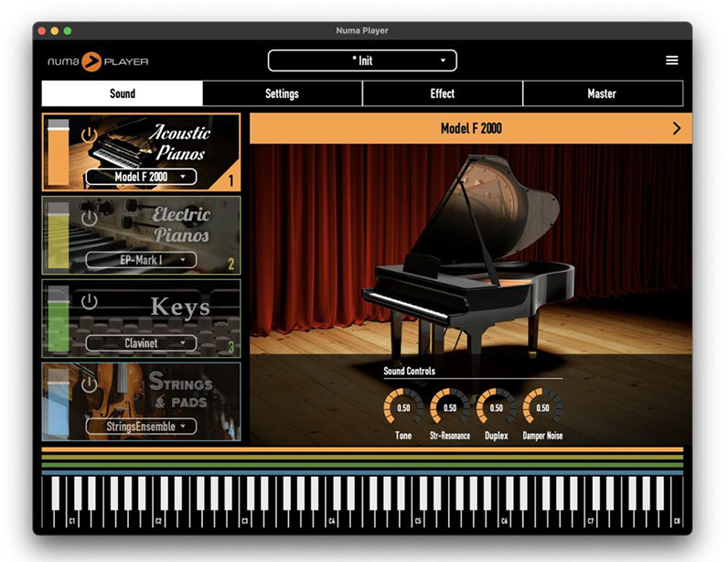Go to next sound with right chevron

[x=677, y=128]
